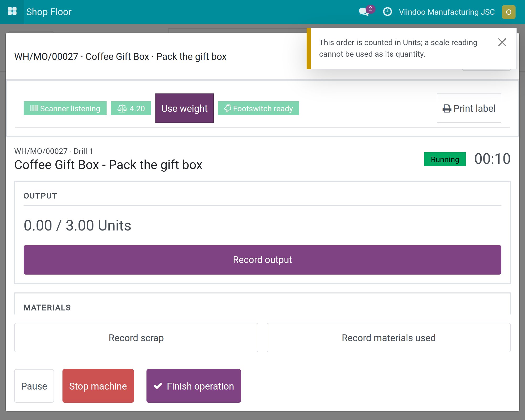Click the scale reading 4.20 badge

131,108
